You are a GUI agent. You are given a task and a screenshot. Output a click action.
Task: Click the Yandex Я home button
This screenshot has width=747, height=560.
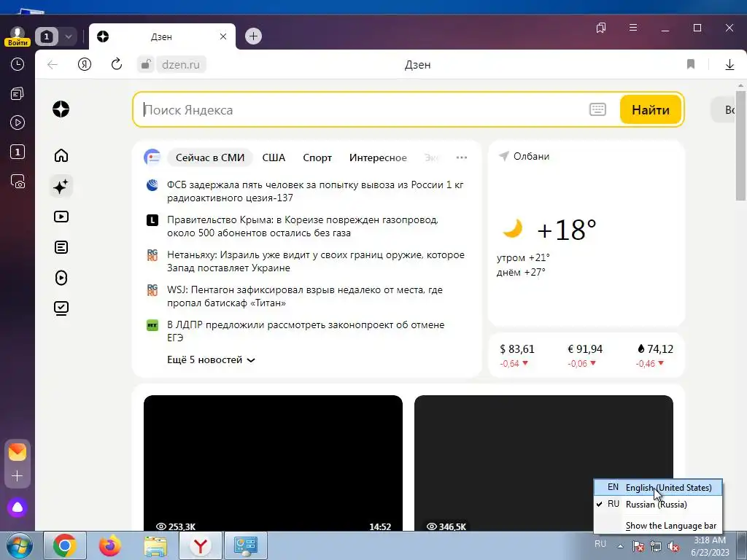(x=85, y=64)
